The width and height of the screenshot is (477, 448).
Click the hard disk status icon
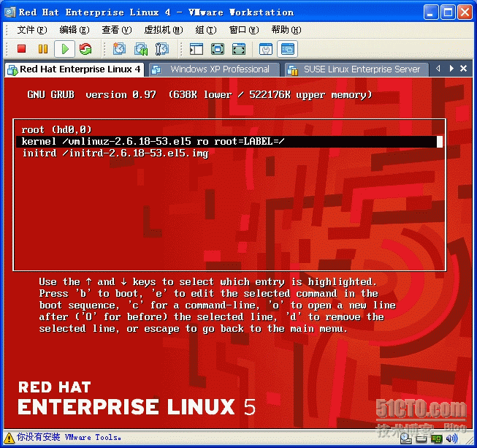[421, 438]
